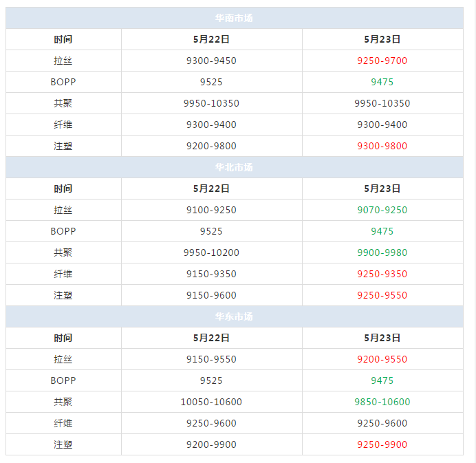This screenshot has height=463, width=476.
Task: Select the 9150-9600 注塑 price cell
Action: coord(211,295)
